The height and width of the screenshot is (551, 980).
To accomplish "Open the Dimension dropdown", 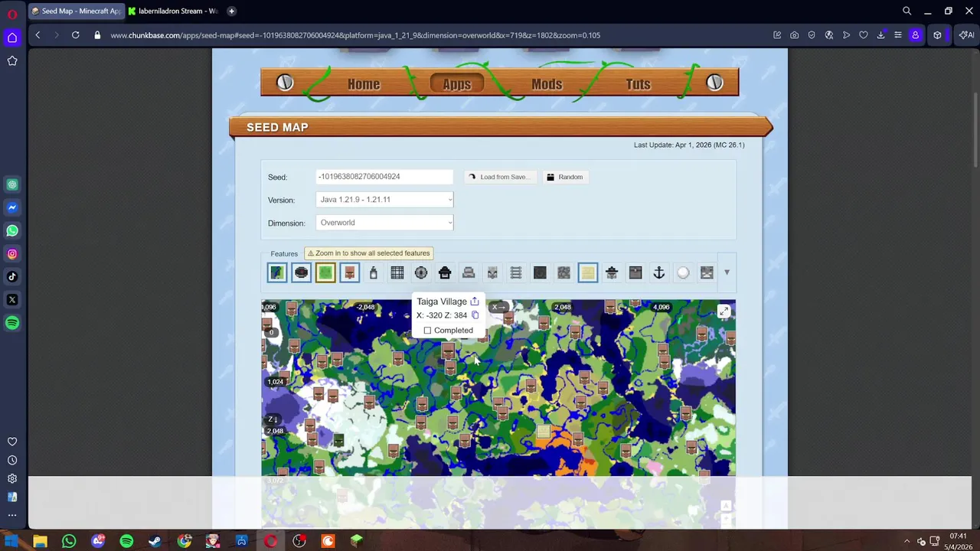I will coord(384,223).
